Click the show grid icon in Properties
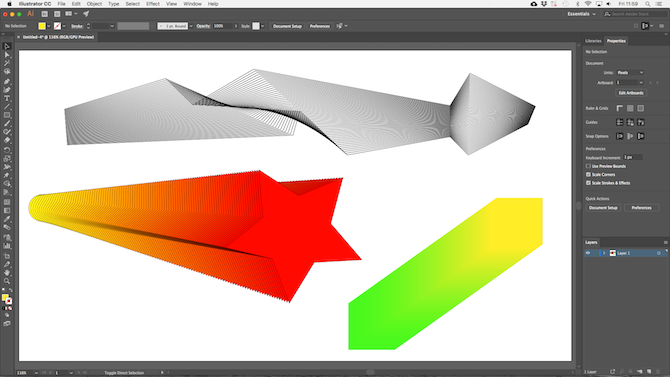 click(630, 109)
